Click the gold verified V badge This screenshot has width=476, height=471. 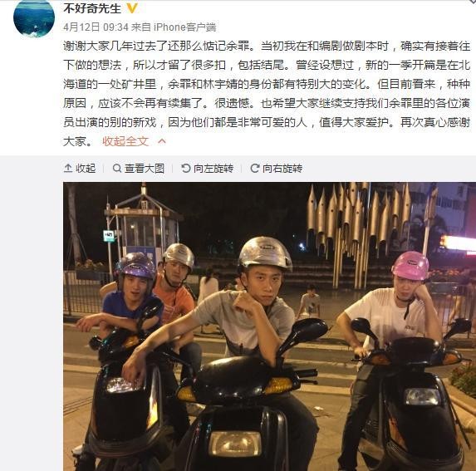132,8
